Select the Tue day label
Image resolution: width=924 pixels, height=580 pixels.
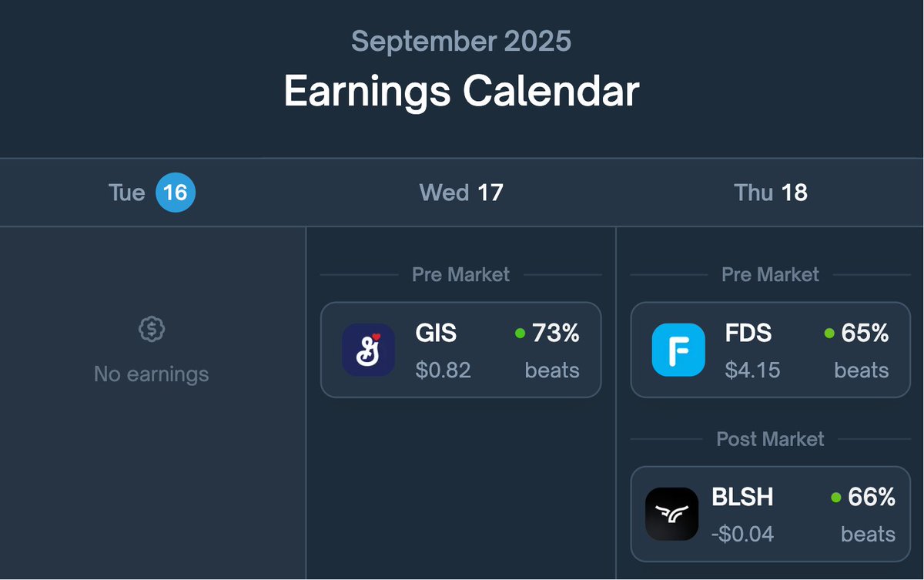(127, 193)
